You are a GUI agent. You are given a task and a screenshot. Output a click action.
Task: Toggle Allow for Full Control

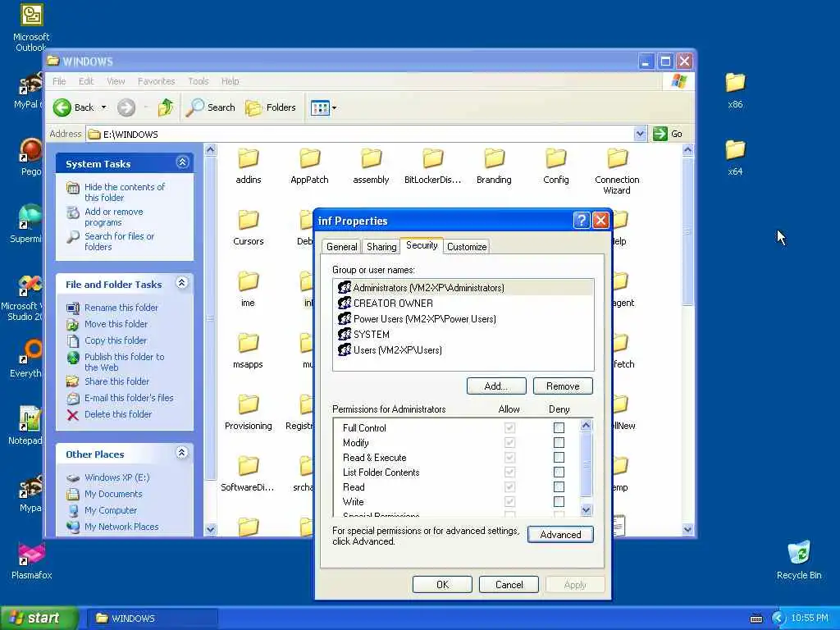point(509,428)
